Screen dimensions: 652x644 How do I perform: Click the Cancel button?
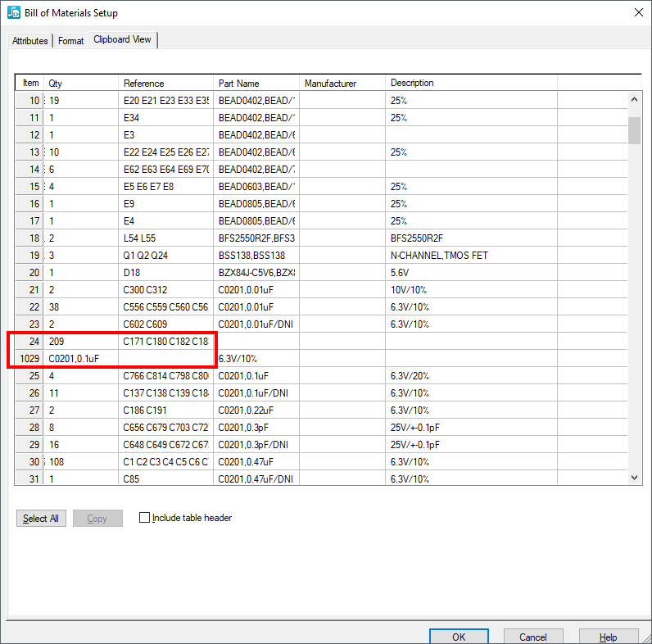coord(532,637)
